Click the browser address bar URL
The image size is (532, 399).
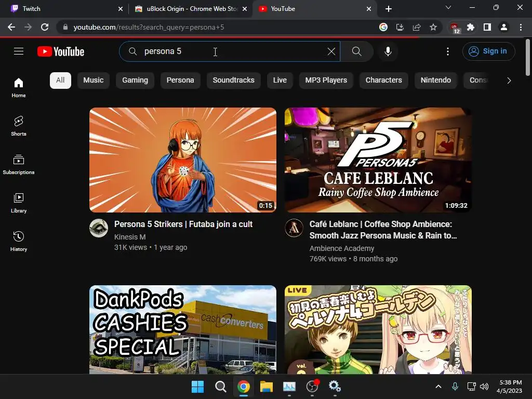(x=149, y=27)
